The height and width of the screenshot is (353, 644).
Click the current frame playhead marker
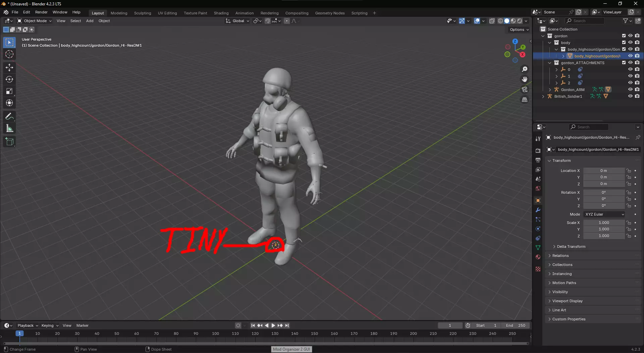[19, 334]
